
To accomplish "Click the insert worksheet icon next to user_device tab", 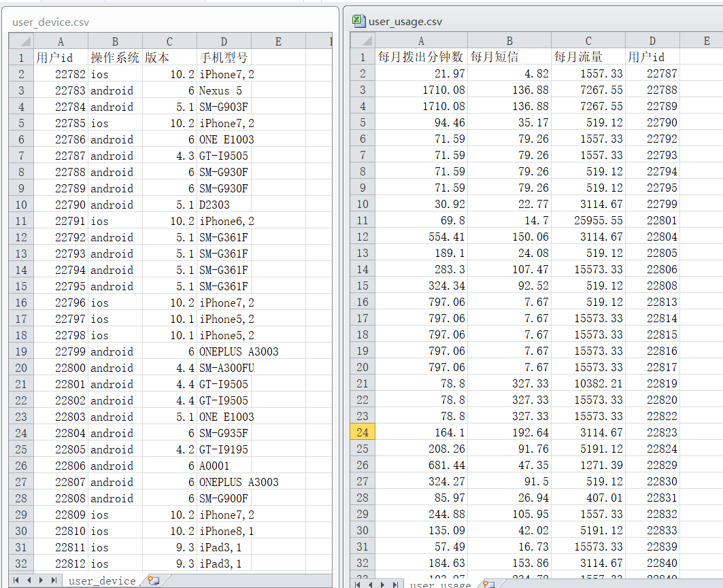I will pyautogui.click(x=154, y=581).
